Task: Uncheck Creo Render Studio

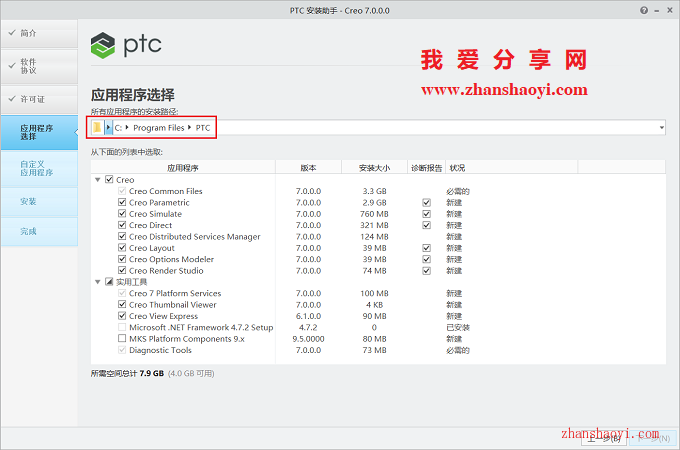Action: [122, 270]
